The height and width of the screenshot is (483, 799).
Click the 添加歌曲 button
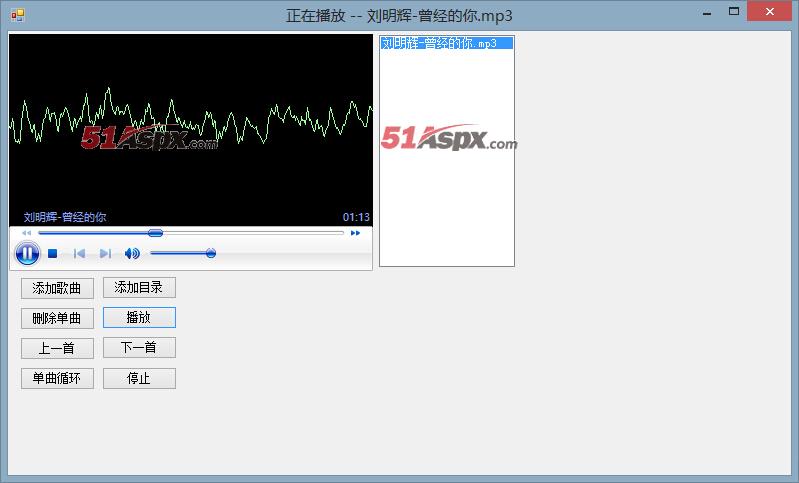(57, 288)
